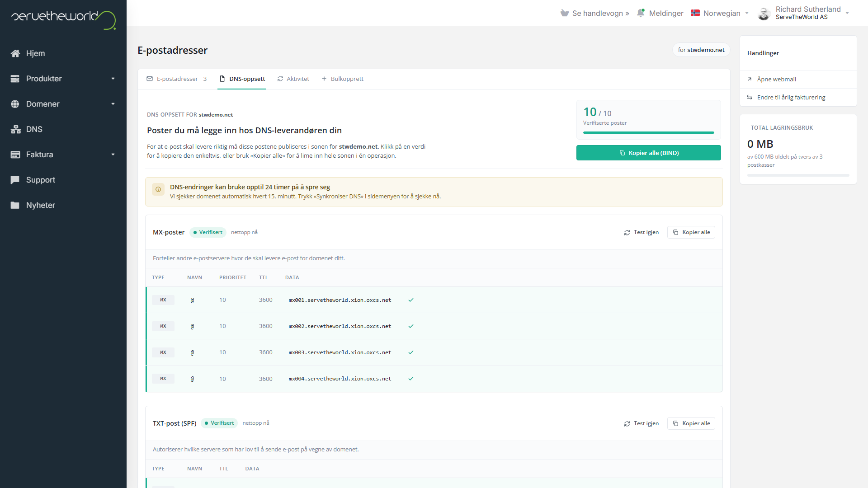Open DNS in the sidebar

[x=63, y=129]
